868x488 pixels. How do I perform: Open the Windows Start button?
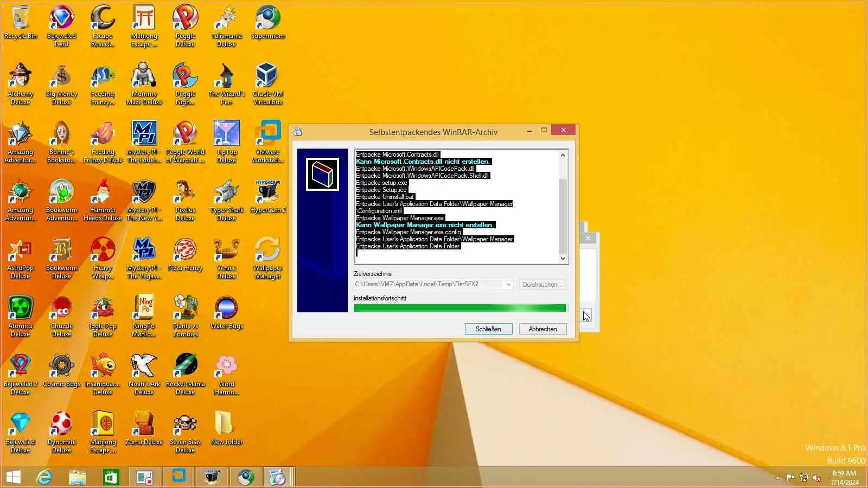(14, 477)
